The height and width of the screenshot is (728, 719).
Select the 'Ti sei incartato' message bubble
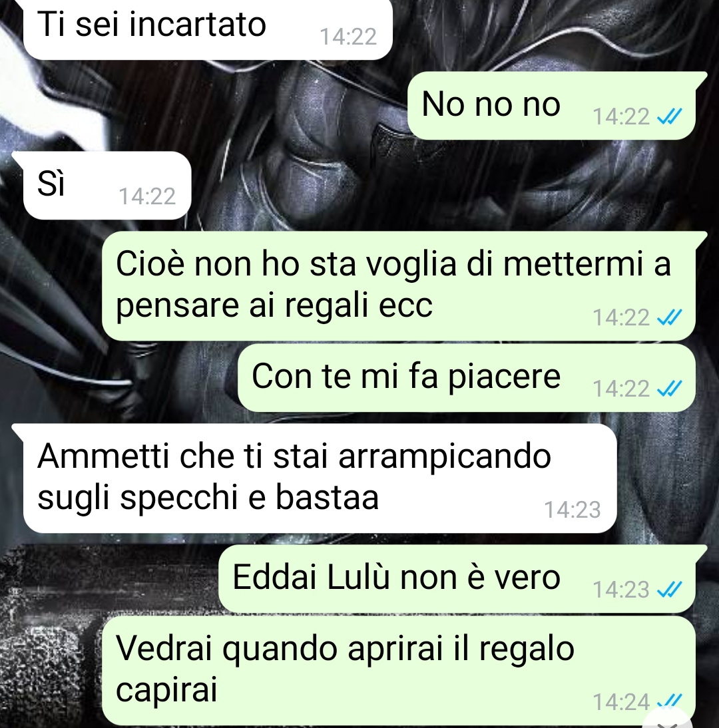pos(208,29)
